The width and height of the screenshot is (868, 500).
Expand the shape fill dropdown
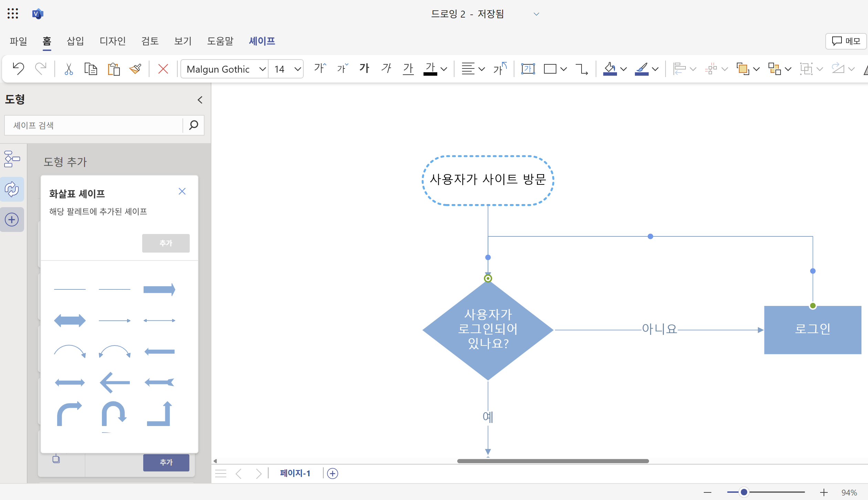coord(624,69)
